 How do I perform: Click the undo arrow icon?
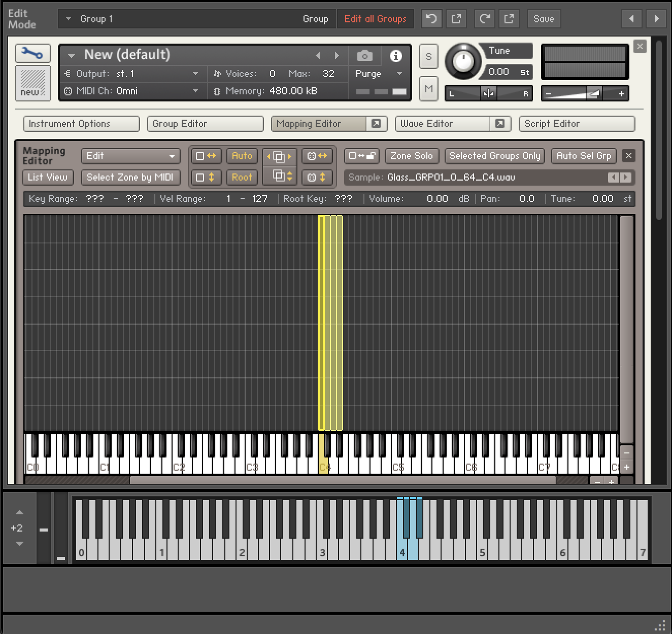431,19
